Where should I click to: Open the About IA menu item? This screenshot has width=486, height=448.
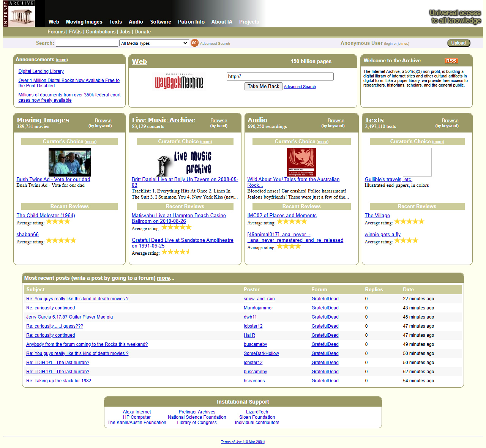pos(222,22)
